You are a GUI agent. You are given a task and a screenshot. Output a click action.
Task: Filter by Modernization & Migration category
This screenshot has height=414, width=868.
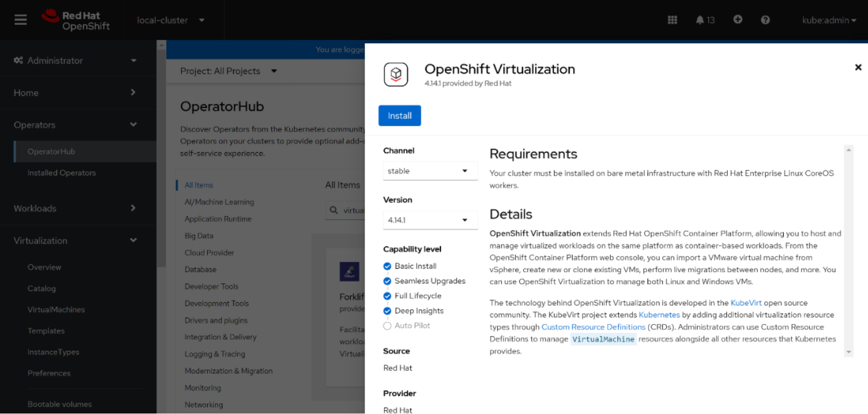(229, 371)
